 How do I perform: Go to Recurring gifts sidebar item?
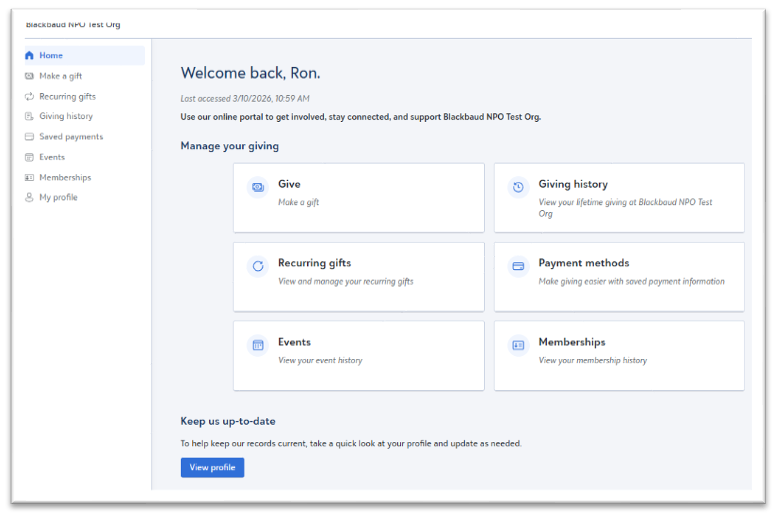tap(67, 96)
